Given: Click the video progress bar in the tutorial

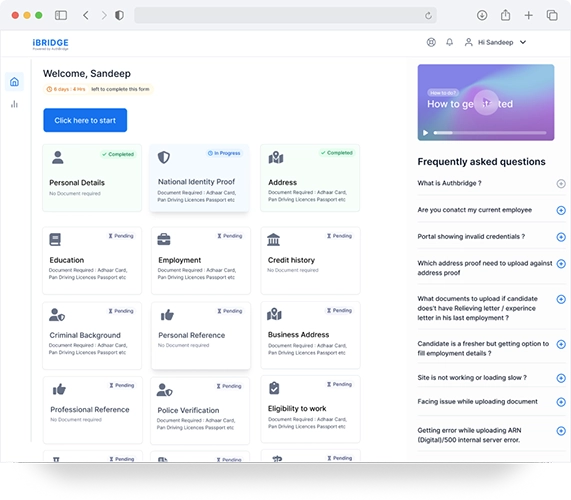Looking at the screenshot, I should [490, 133].
